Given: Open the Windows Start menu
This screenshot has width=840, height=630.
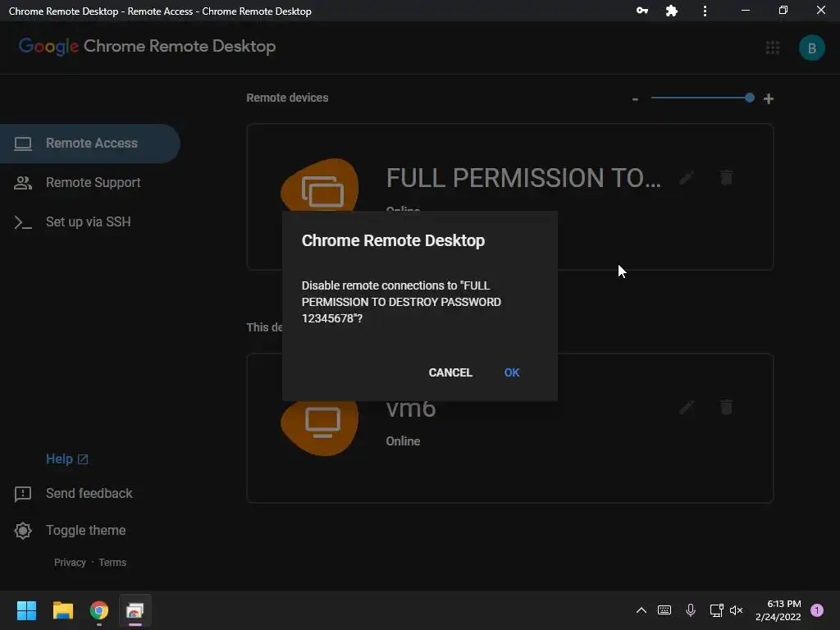Looking at the screenshot, I should (26, 610).
